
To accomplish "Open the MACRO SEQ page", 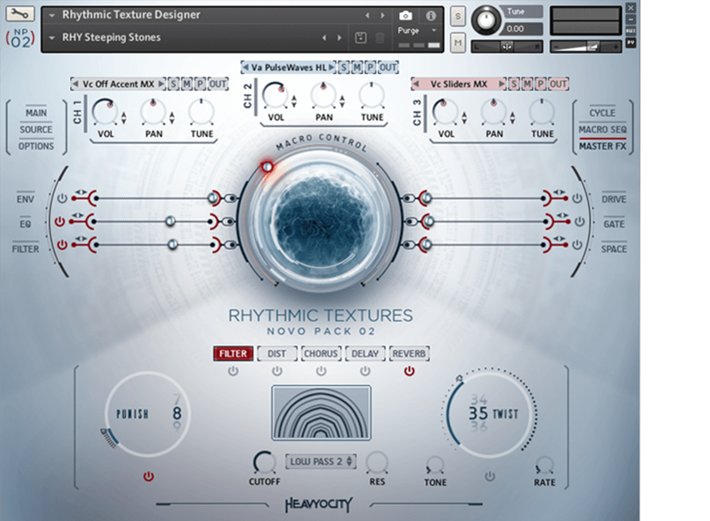I will point(602,130).
